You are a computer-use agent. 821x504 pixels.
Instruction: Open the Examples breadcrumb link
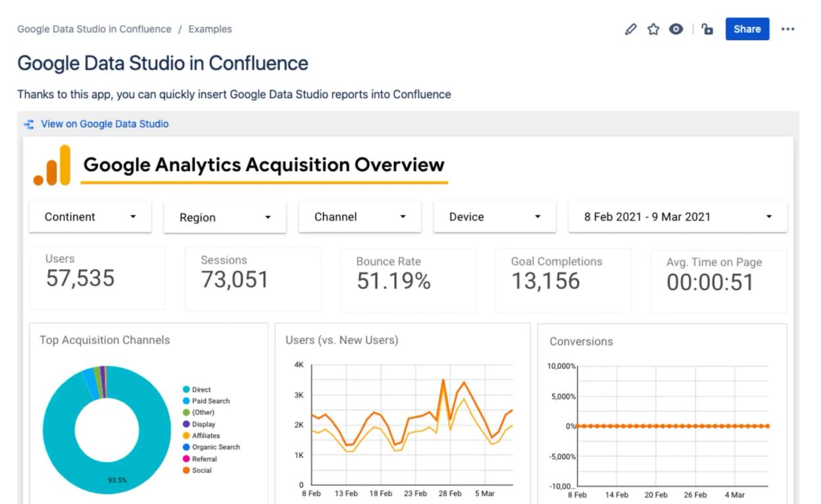coord(210,29)
